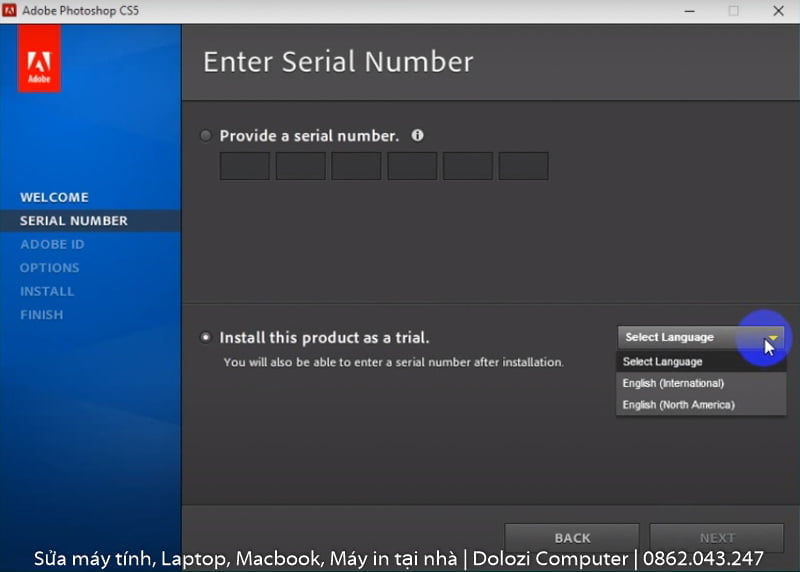800x572 pixels.
Task: Click the second serial number field
Action: (x=301, y=166)
